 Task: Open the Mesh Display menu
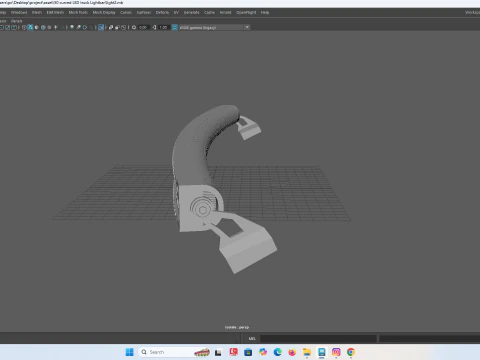tap(104, 12)
